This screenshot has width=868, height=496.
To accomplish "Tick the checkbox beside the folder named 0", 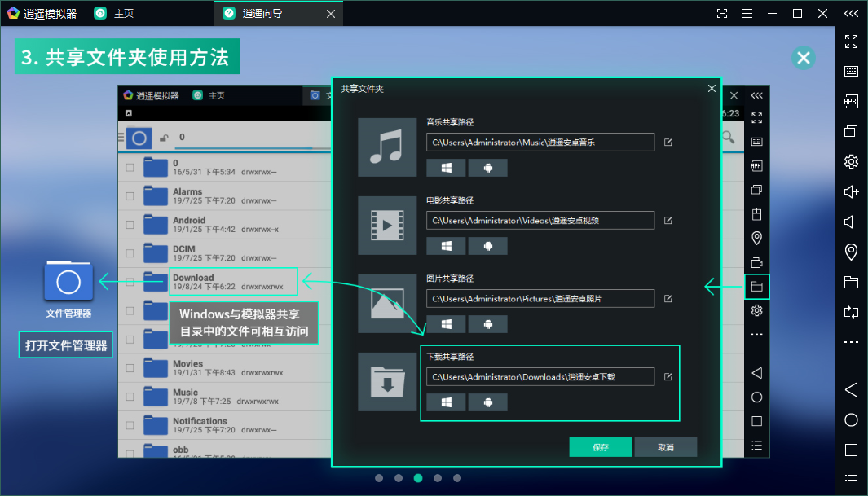I will (x=130, y=167).
